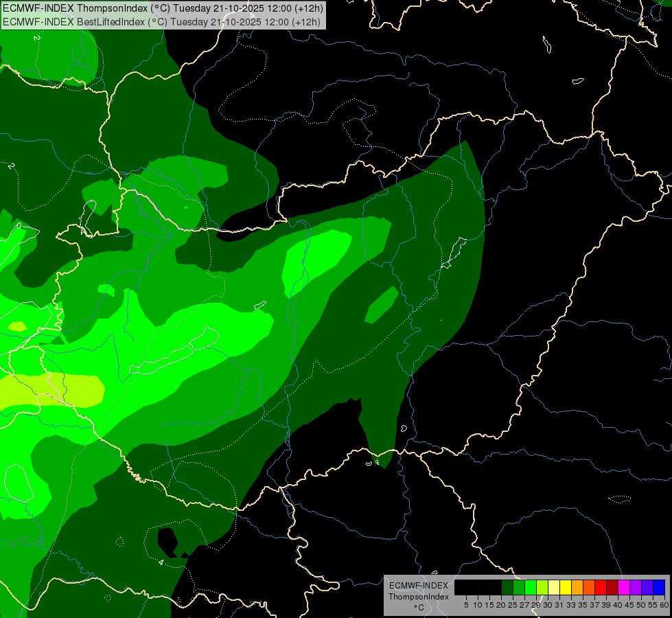Click the legend's 'ThompsonIndex' label
This screenshot has height=618, width=672.
[x=419, y=597]
